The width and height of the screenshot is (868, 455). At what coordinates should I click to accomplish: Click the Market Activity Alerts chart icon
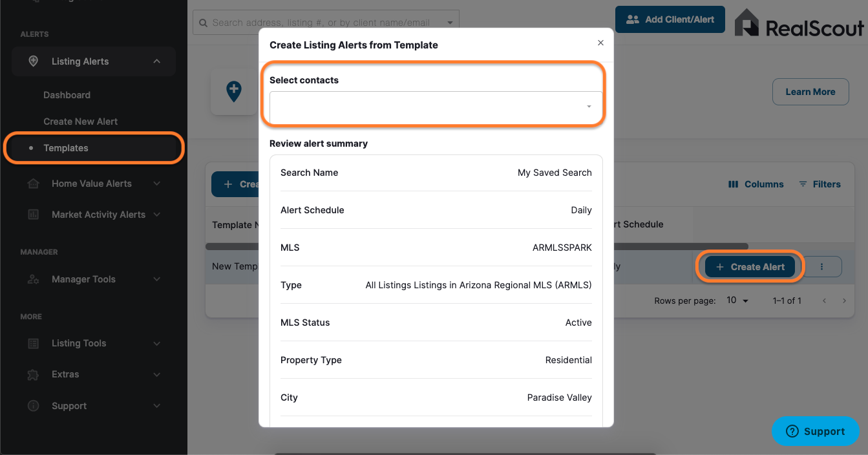coord(34,215)
